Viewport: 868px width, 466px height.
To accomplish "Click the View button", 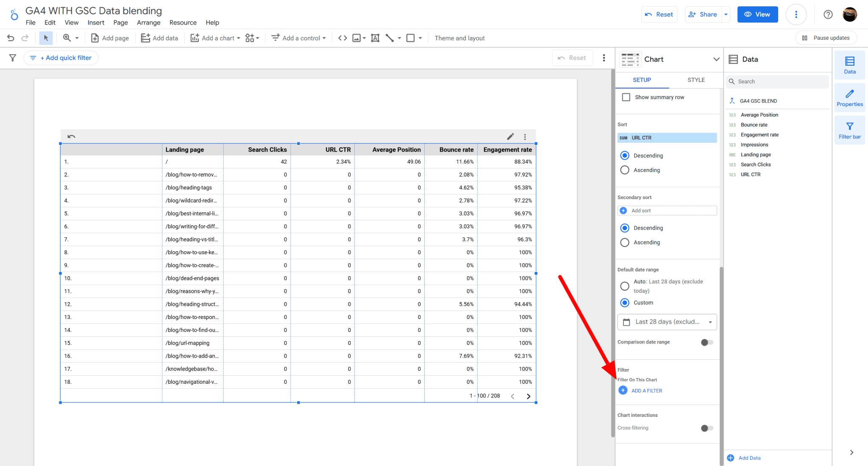I will pos(757,14).
